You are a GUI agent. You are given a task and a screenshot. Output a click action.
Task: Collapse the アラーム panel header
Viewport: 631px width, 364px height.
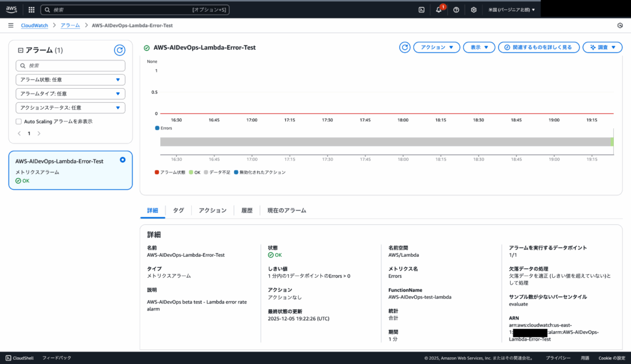coord(21,51)
